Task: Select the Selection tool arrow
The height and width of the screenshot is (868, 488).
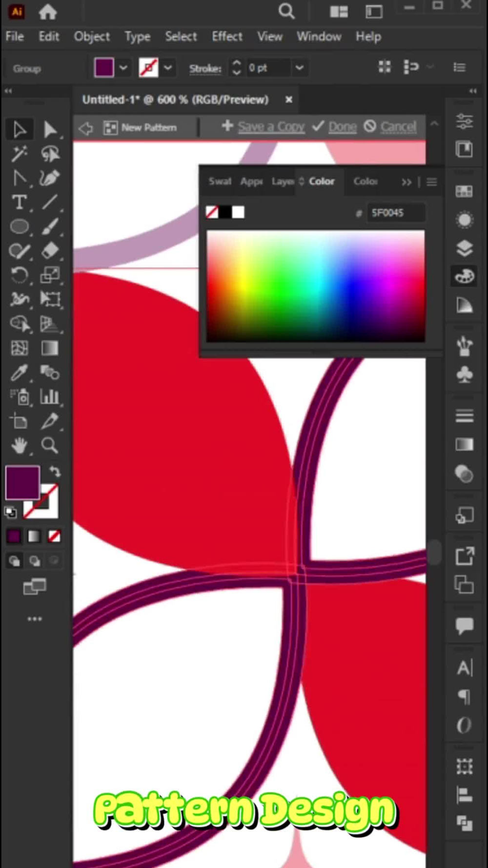Action: tap(20, 129)
